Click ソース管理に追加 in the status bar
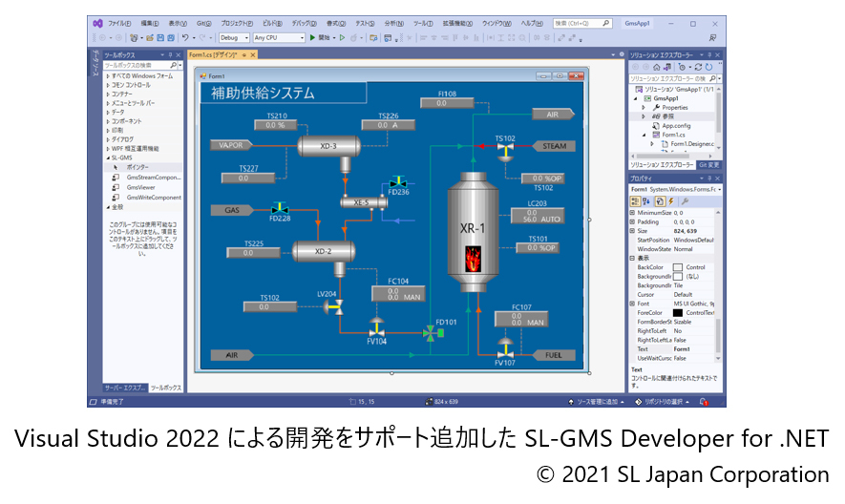The width and height of the screenshot is (845, 504). (597, 402)
